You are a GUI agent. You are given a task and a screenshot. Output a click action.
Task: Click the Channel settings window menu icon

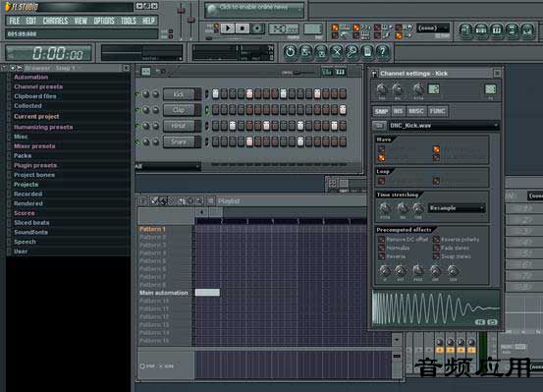click(x=374, y=74)
